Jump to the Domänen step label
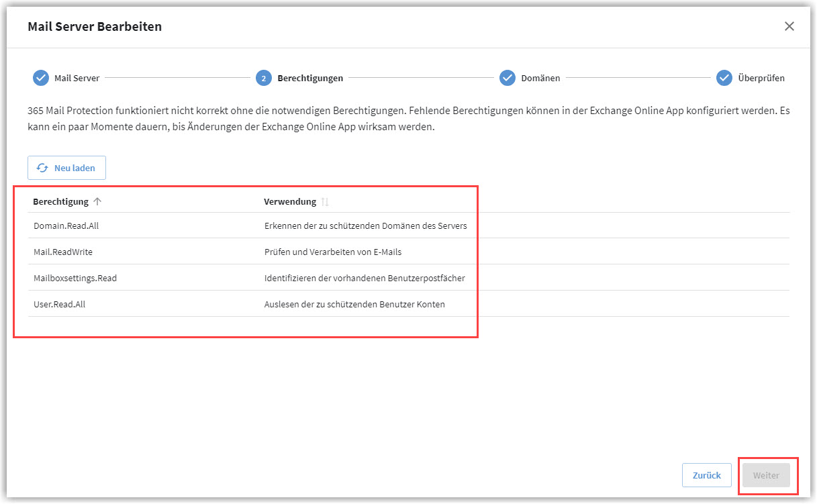 (x=540, y=78)
